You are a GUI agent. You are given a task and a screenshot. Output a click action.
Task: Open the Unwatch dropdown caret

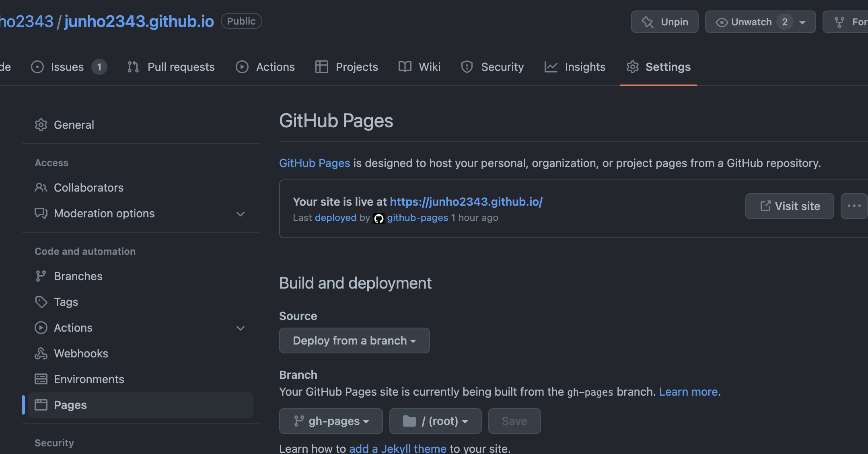click(x=802, y=23)
